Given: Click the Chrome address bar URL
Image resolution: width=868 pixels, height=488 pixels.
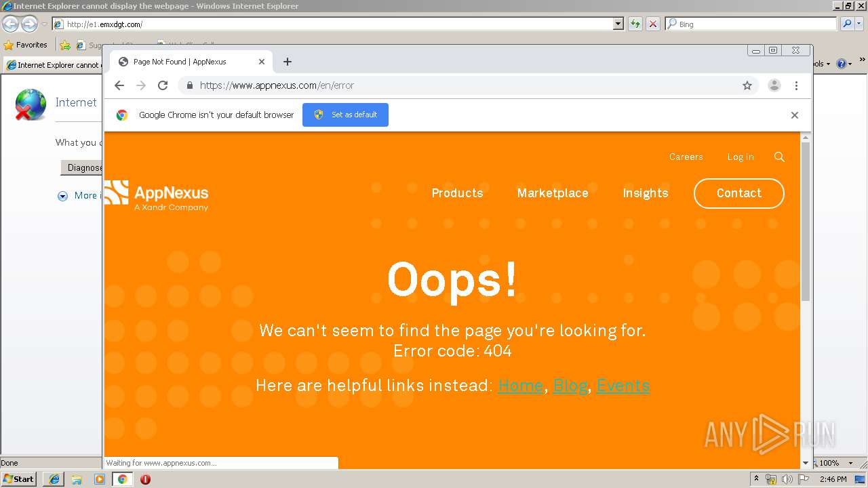Looking at the screenshot, I should pyautogui.click(x=277, y=85).
